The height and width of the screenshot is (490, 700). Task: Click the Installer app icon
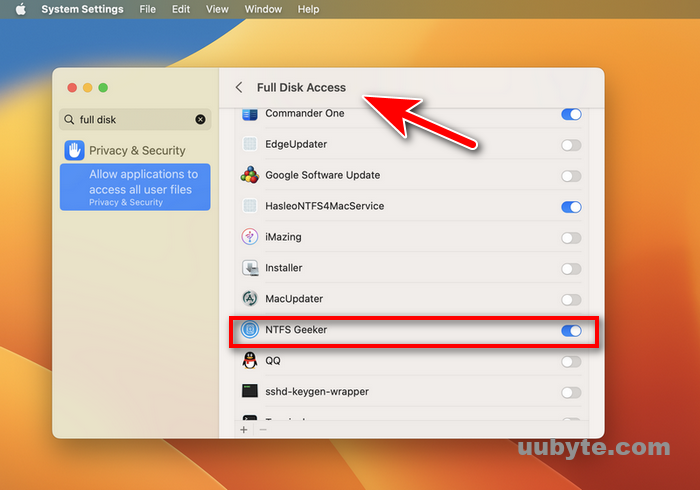pos(250,268)
